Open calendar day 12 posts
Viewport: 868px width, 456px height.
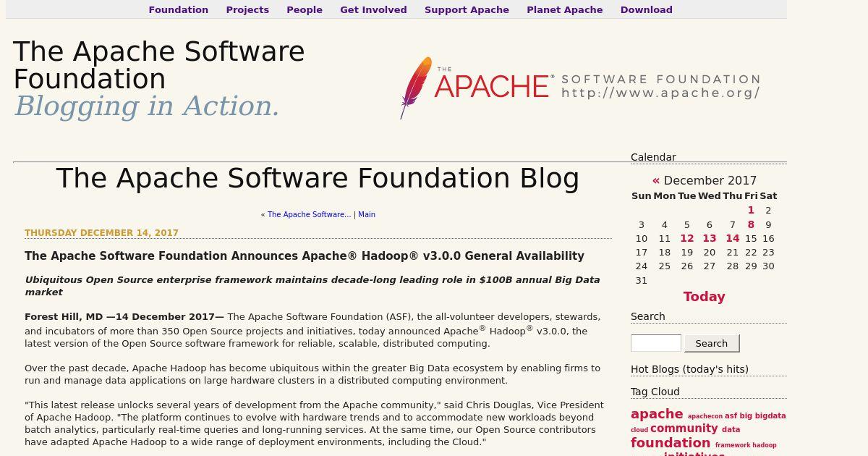point(686,238)
